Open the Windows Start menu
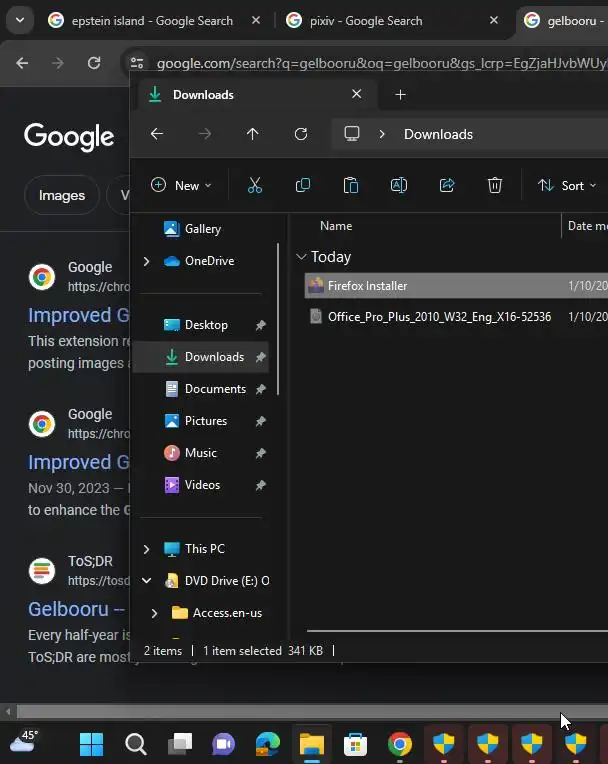608x764 pixels. 91,744
